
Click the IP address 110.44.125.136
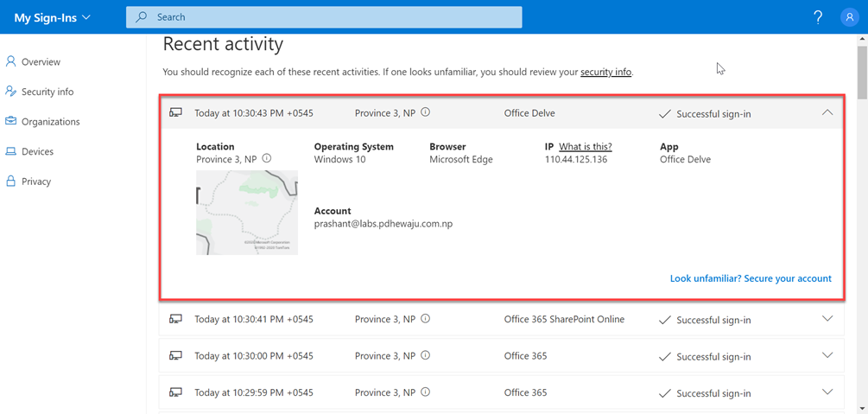tap(576, 160)
